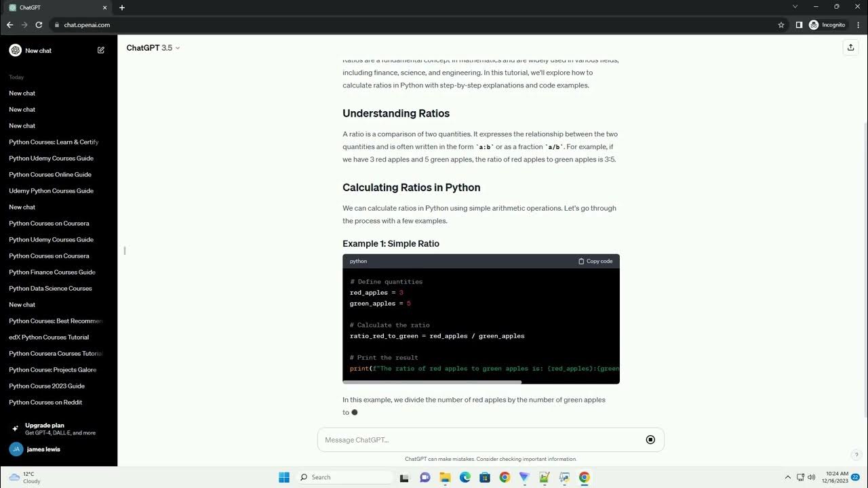Open the ChatGPT 3.5 model dropdown
The width and height of the screenshot is (868, 488).
tap(153, 47)
